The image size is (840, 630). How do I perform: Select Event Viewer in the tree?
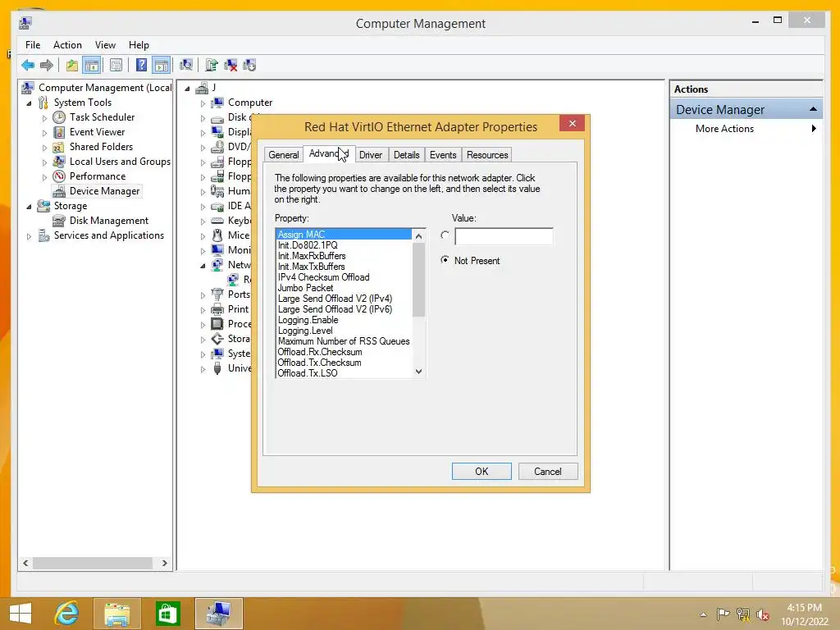coord(97,132)
